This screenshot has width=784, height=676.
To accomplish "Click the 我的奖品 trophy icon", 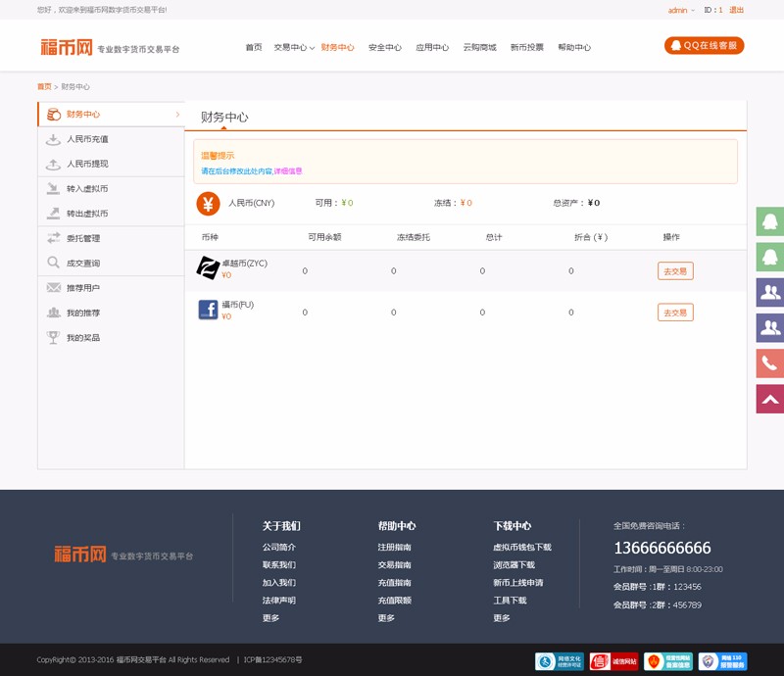I will point(53,338).
